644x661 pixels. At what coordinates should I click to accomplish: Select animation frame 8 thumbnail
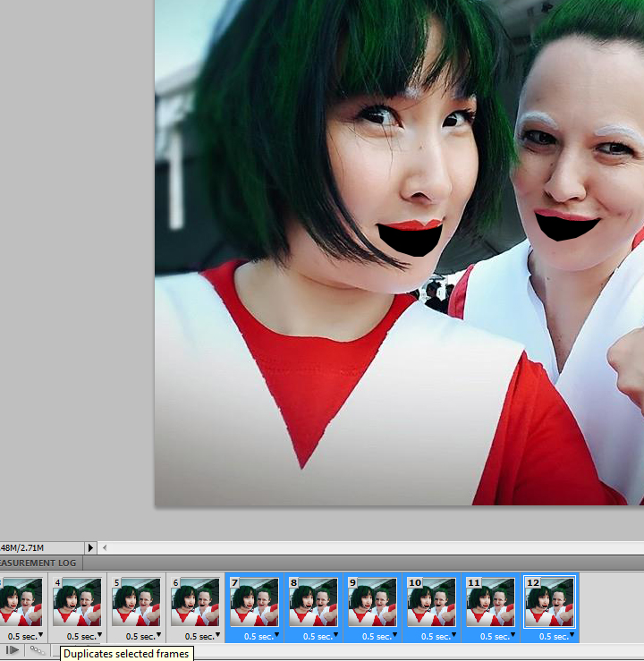[313, 602]
